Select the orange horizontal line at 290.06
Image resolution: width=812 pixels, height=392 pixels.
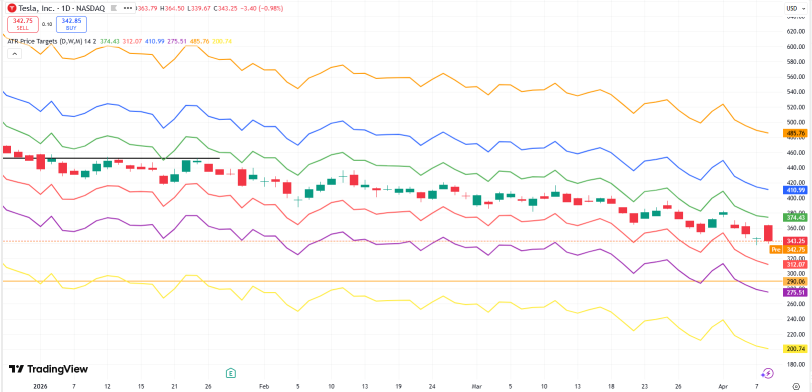(388, 281)
